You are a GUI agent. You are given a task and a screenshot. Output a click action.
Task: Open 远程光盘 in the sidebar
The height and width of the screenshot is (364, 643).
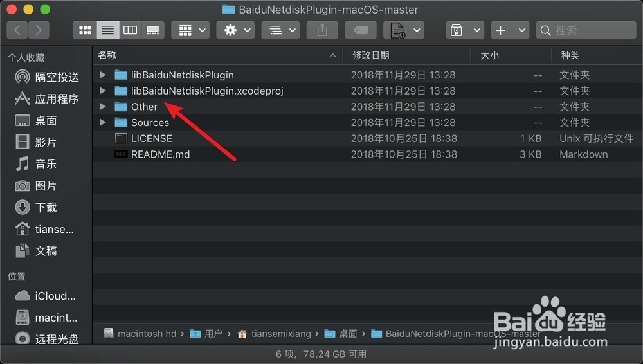[47, 339]
